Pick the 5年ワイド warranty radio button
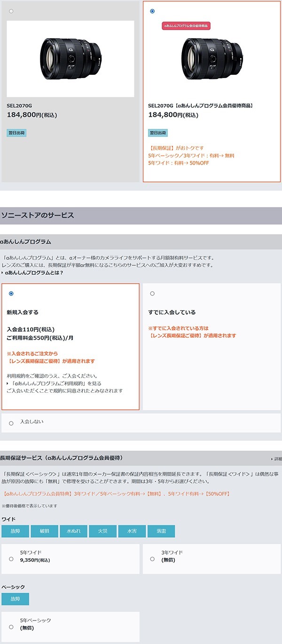Viewport: 282px width, 644px height. pyautogui.click(x=11, y=559)
